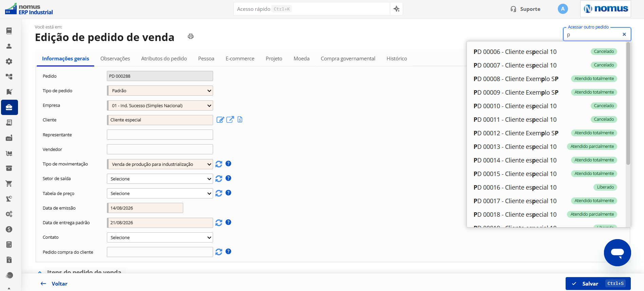Open the calculator icon in sidebar

click(9, 245)
